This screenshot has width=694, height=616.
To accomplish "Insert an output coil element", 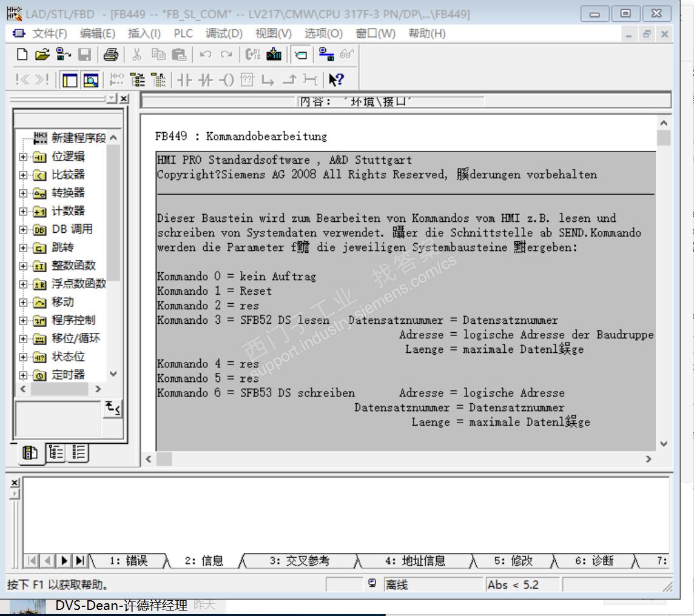I will click(x=227, y=80).
